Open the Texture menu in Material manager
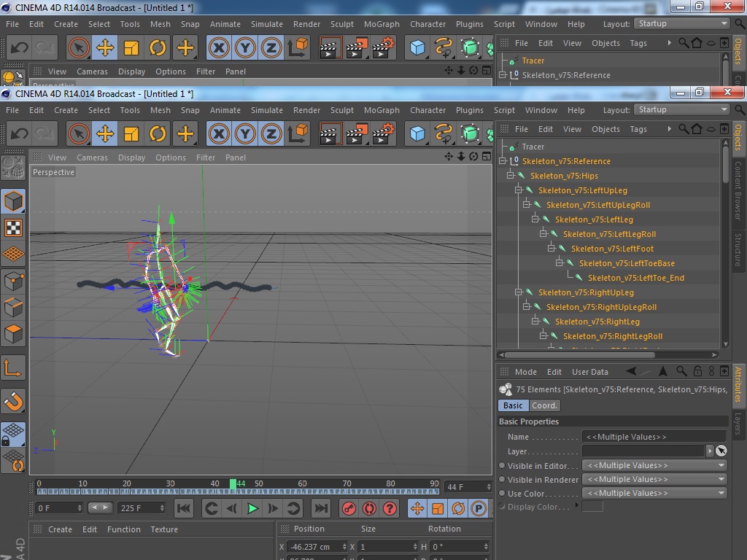This screenshot has height=560, width=747. 164,529
